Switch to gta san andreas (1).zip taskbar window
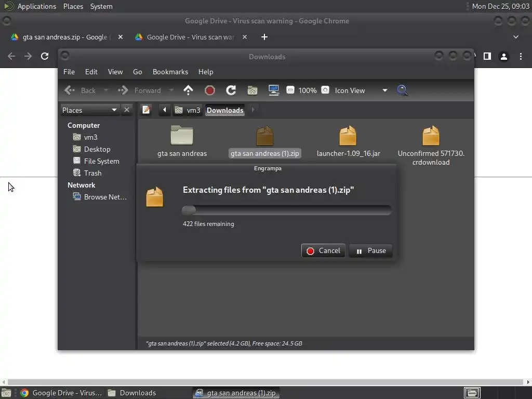This screenshot has width=532, height=399. pyautogui.click(x=236, y=393)
